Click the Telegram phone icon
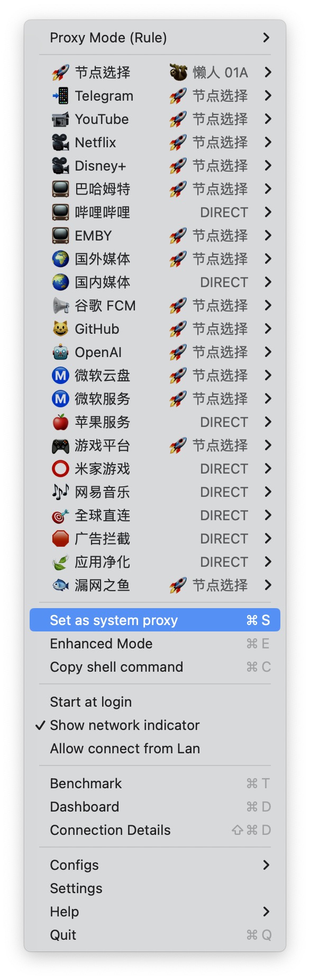Viewport: 310px width, 980px height. click(60, 96)
